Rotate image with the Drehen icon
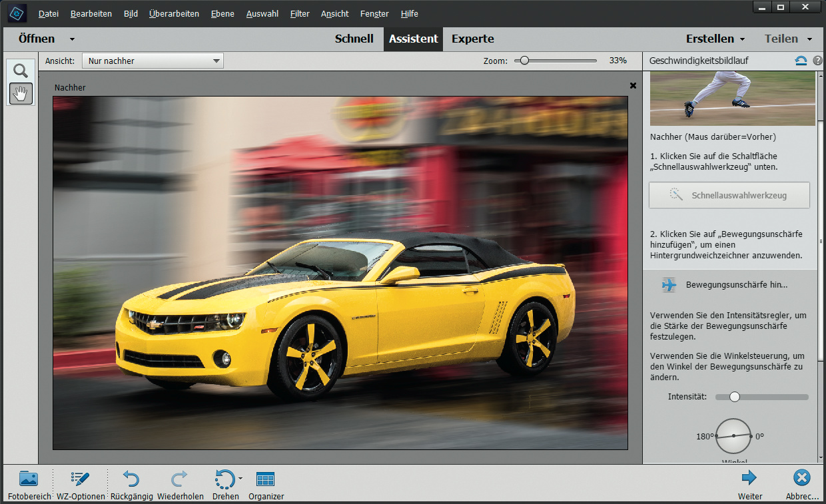Image resolution: width=826 pixels, height=504 pixels. 224,479
